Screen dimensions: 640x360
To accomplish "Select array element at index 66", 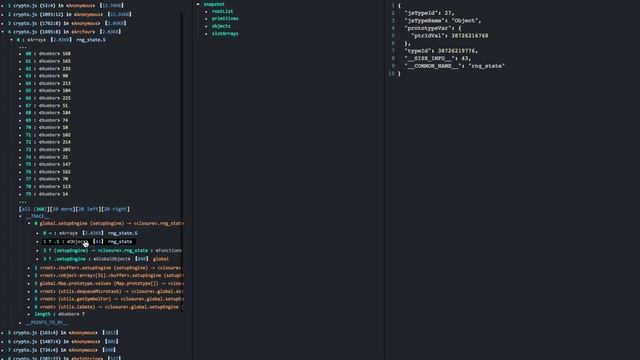I will (x=48, y=98).
